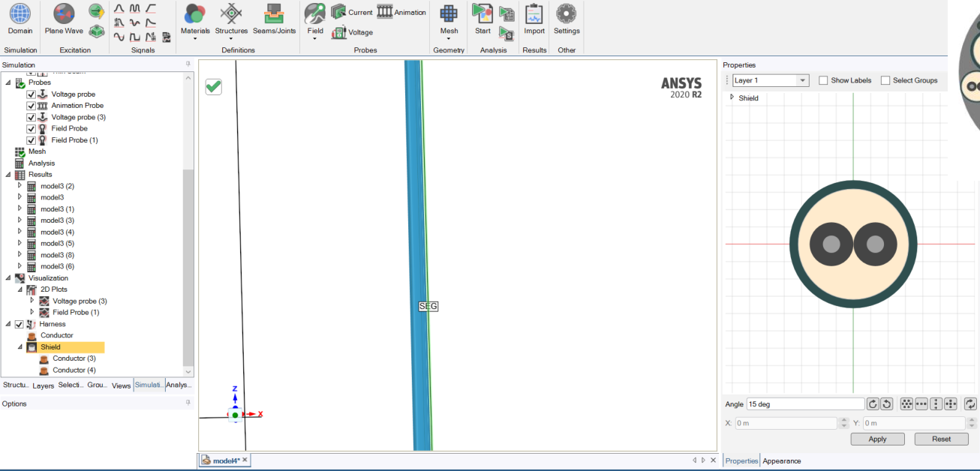Open the Mesh geometry tool
The height and width of the screenshot is (471, 980).
(x=449, y=21)
